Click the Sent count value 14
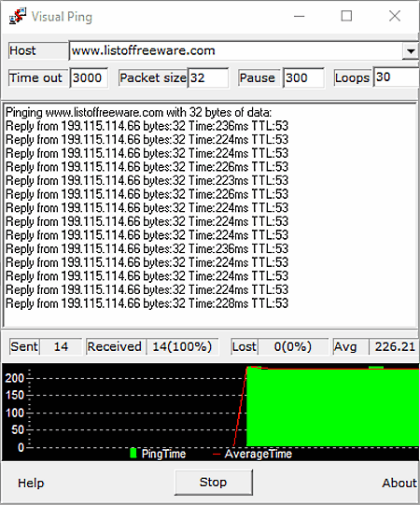Viewport: 420px width, 505px height. [61, 346]
